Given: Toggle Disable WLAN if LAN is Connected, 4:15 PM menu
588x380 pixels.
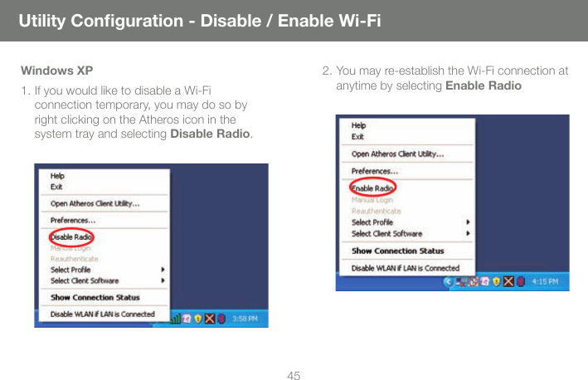Looking at the screenshot, I should tap(407, 268).
